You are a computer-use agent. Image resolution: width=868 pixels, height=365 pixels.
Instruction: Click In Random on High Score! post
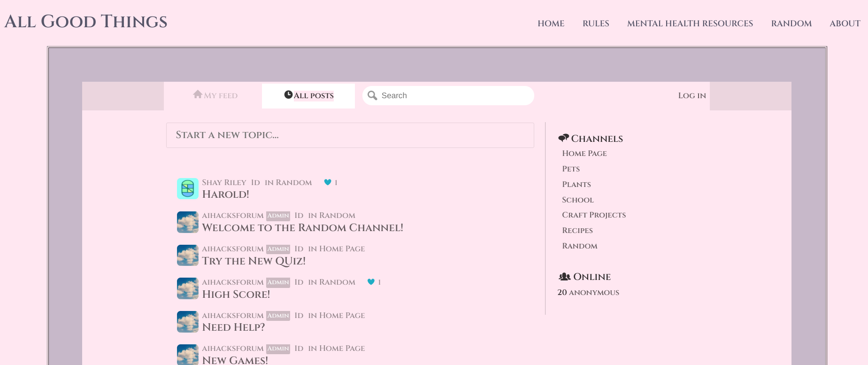point(332,282)
